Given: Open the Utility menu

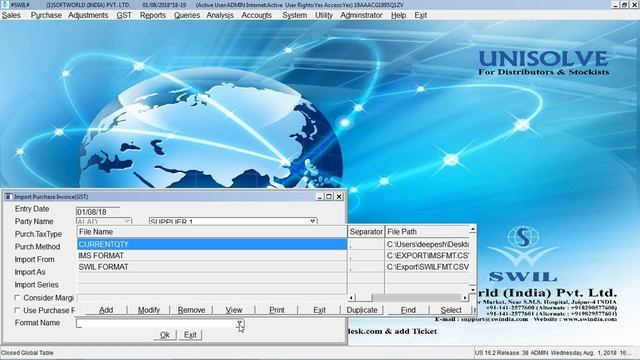Looking at the screenshot, I should 324,15.
